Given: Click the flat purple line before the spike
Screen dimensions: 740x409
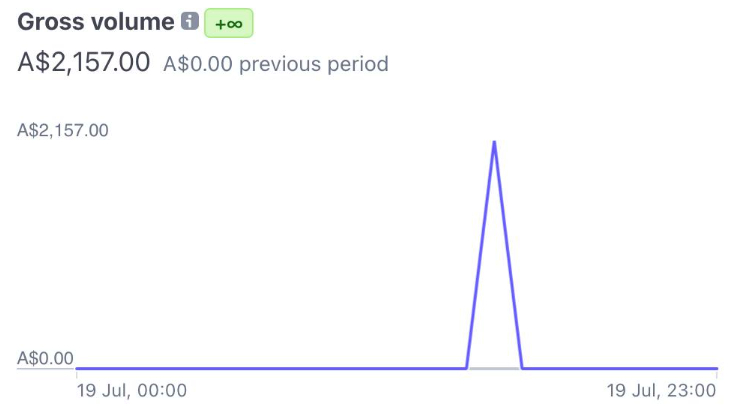Looking at the screenshot, I should coord(271,368).
